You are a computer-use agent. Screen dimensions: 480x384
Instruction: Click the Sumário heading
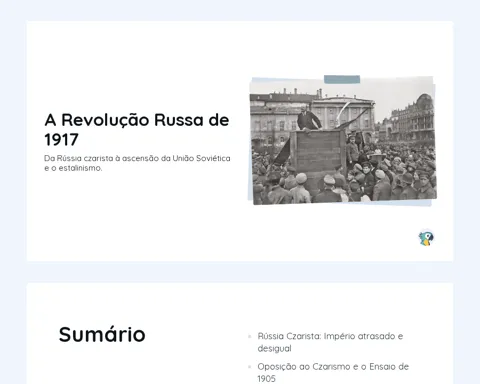point(102,334)
